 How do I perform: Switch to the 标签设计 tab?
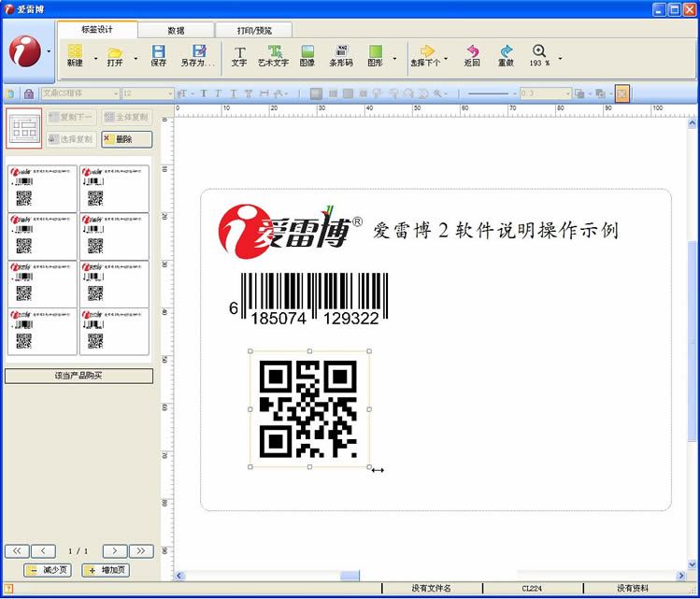[x=97, y=30]
